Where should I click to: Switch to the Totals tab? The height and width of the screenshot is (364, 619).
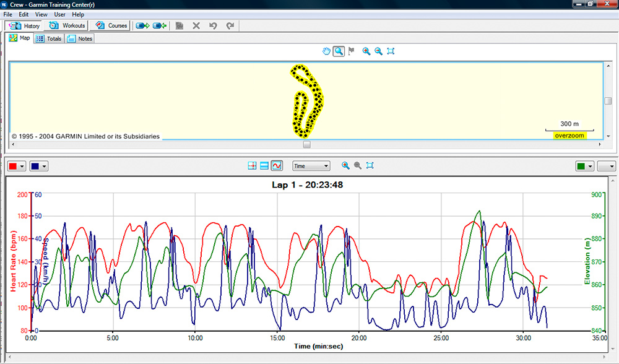click(49, 38)
